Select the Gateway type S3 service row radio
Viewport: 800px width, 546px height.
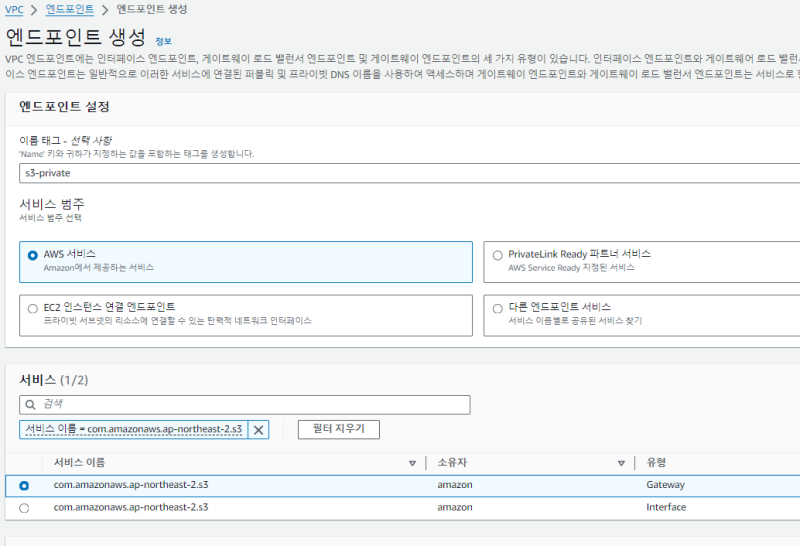[x=24, y=485]
